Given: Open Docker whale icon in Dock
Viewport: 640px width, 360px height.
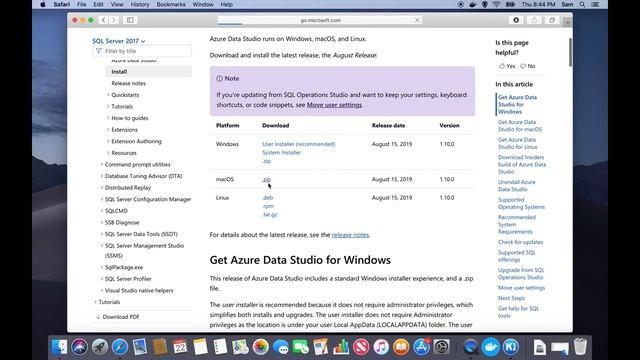Looking at the screenshot, I should 491,347.
